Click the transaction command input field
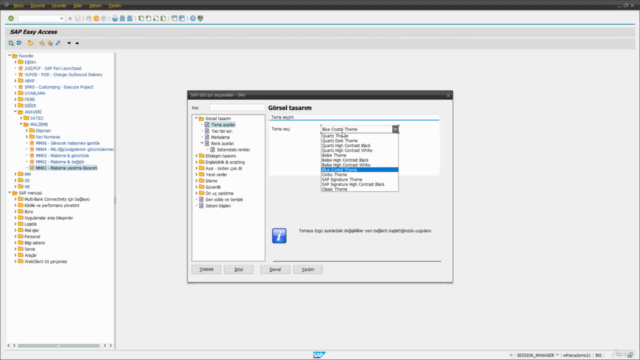The image size is (640, 360). [38, 18]
